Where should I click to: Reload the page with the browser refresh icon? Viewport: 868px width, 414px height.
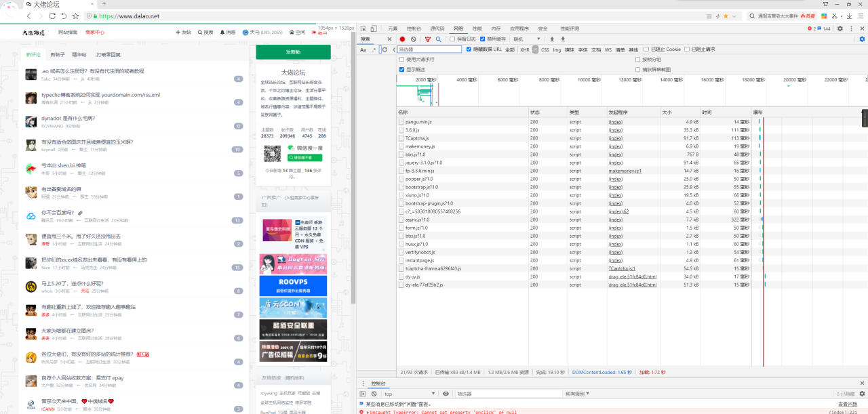tap(63, 16)
